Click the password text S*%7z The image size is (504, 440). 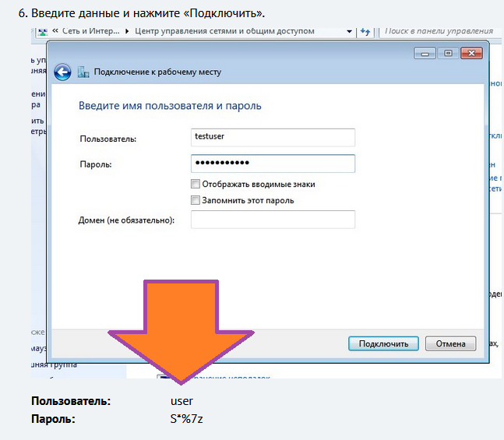point(186,419)
